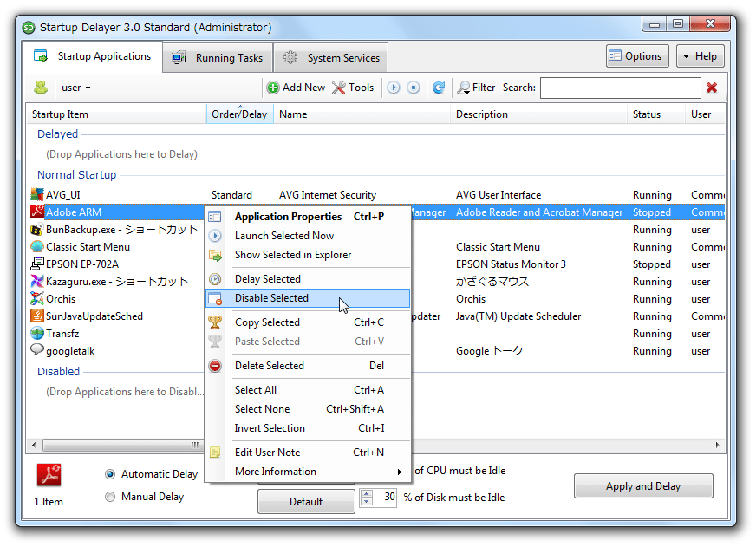Click the Options button

click(x=637, y=56)
